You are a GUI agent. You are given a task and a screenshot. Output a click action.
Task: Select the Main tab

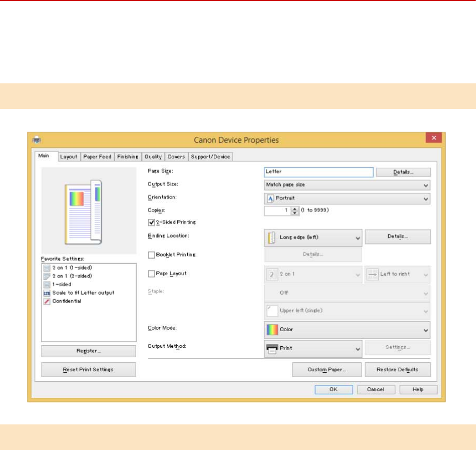(44, 156)
